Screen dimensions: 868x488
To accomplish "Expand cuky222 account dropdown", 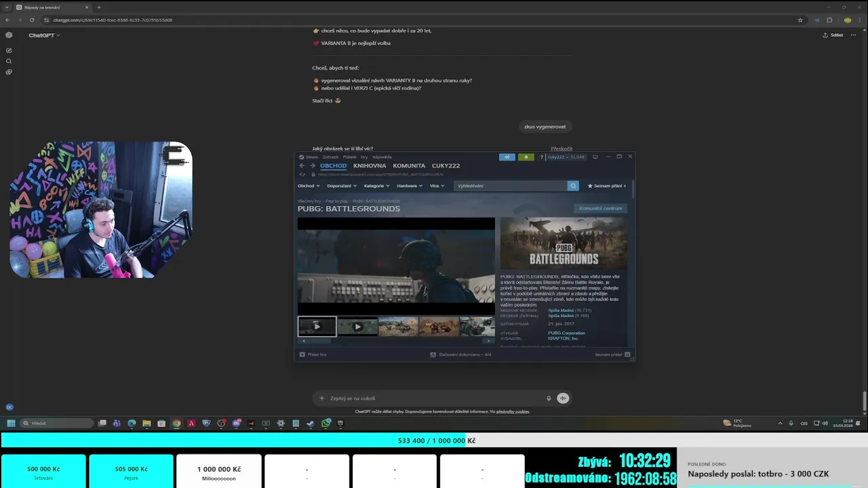I will [x=566, y=157].
